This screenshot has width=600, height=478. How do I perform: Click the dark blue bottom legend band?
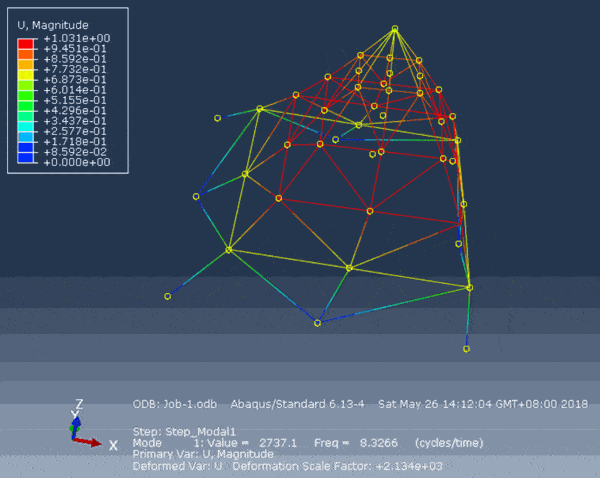coord(25,157)
